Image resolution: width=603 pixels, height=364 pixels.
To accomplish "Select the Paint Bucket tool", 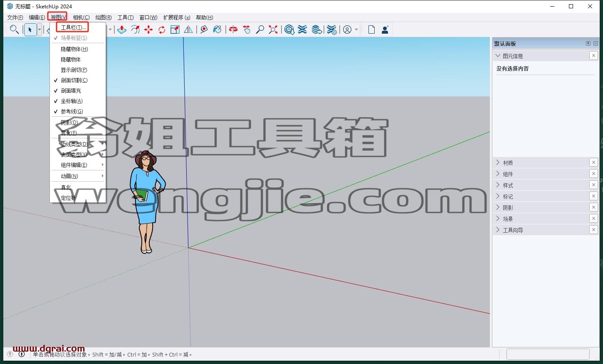I will coord(217,30).
